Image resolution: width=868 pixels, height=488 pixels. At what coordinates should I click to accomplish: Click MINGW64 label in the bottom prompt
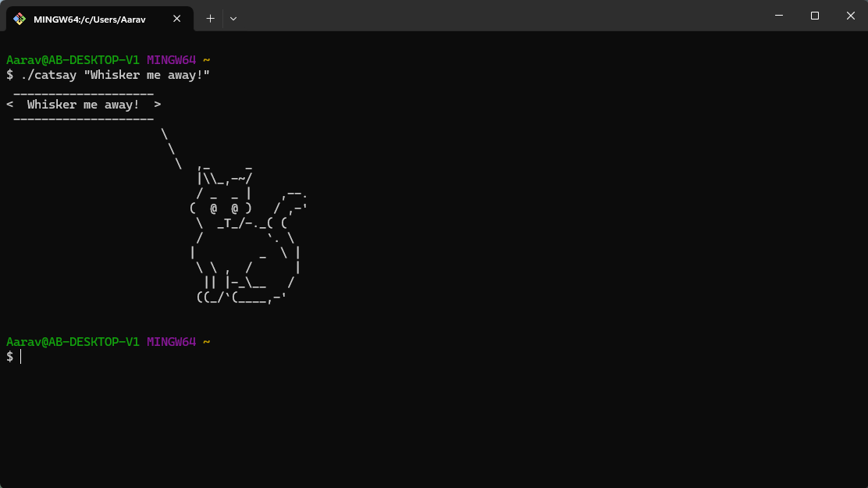point(171,342)
